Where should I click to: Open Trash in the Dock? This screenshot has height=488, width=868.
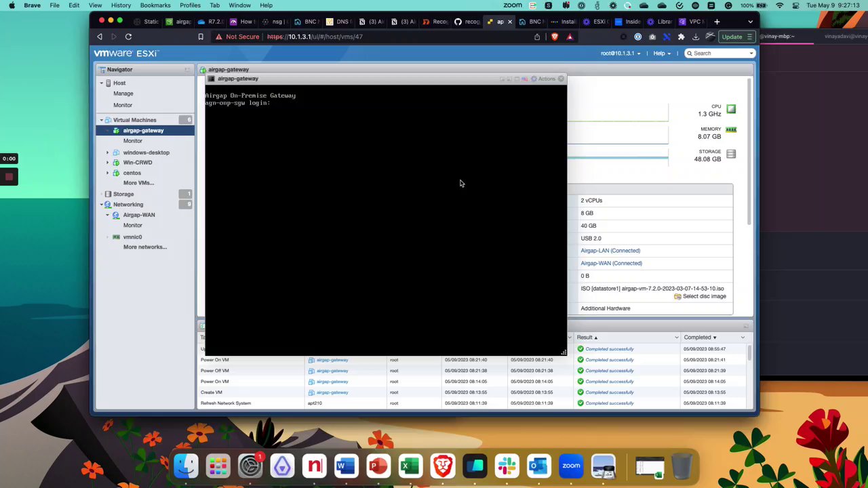tap(682, 466)
